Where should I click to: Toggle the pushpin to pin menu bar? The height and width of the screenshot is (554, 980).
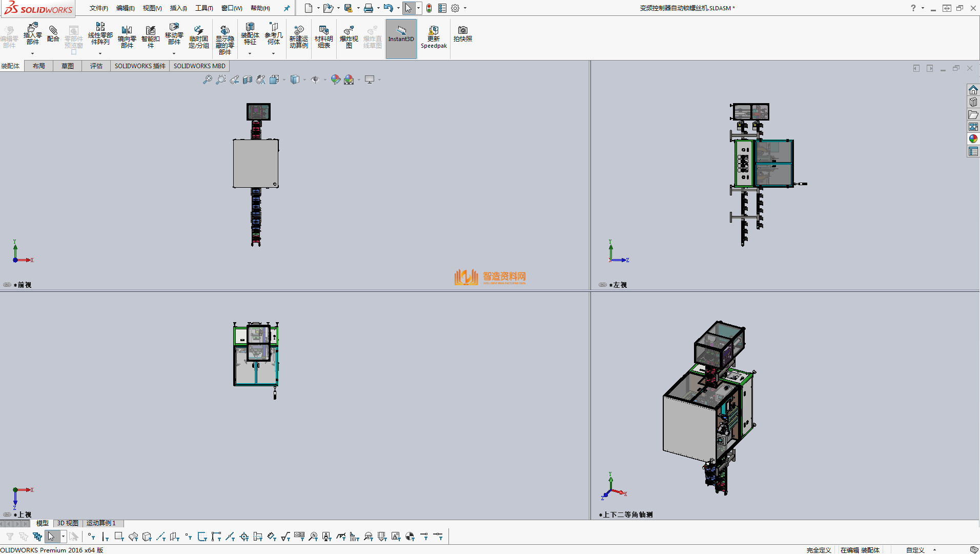pos(287,8)
